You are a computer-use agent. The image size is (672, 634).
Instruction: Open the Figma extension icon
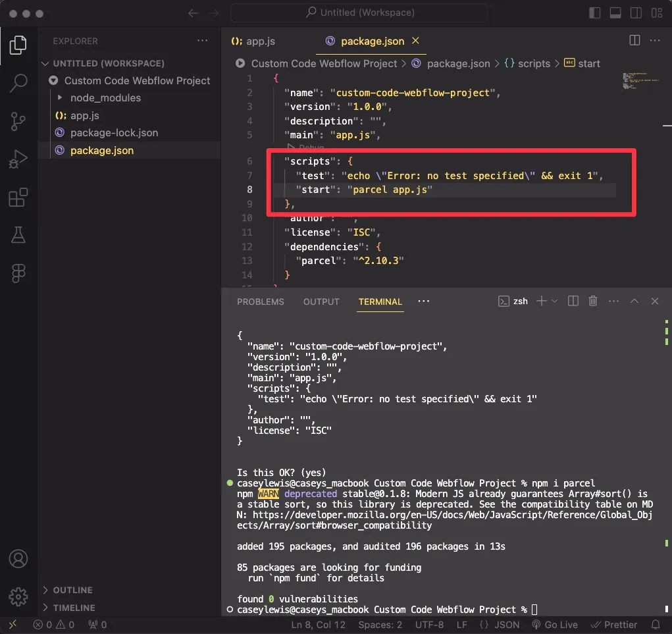[18, 273]
